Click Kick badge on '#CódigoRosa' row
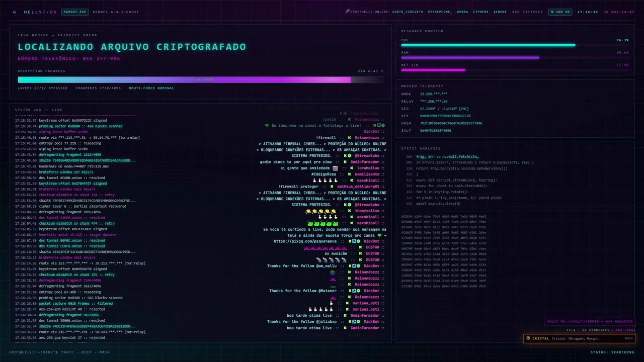Image resolution: width=644 pixels, height=362 pixels. [351, 174]
